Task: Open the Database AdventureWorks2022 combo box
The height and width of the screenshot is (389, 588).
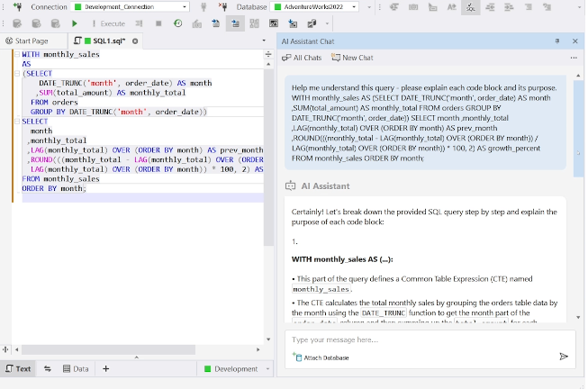Action: click(x=316, y=6)
